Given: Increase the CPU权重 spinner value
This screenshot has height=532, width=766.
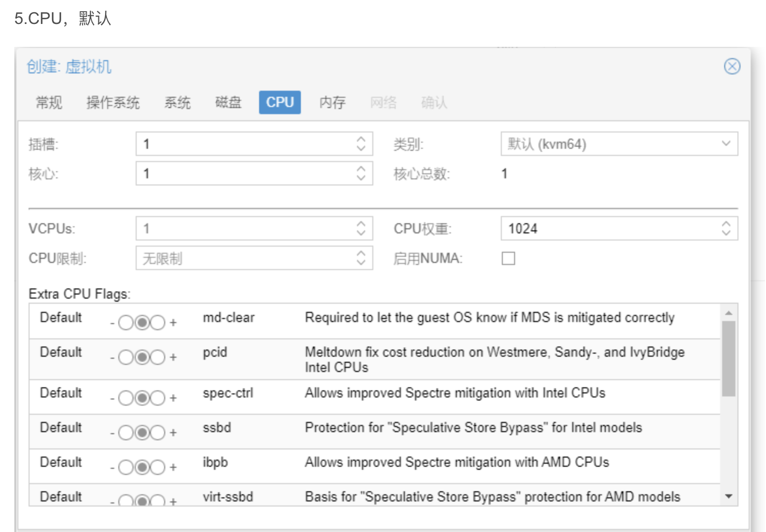Looking at the screenshot, I should pos(726,224).
